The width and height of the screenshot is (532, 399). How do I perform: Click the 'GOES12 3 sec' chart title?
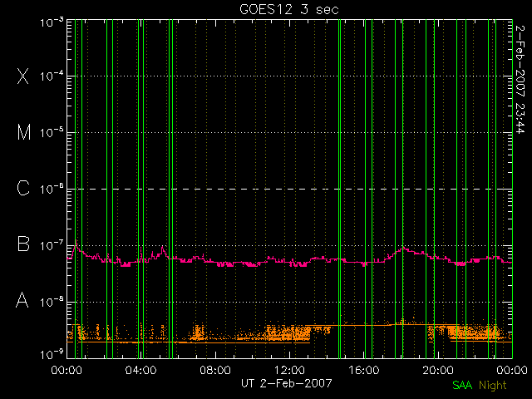click(289, 9)
